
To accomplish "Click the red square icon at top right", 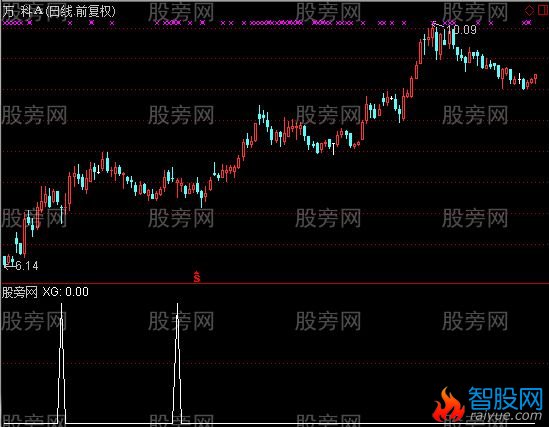I will [x=543, y=10].
